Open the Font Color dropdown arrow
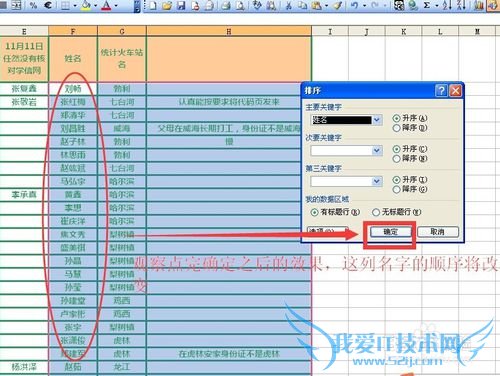 pos(116,5)
